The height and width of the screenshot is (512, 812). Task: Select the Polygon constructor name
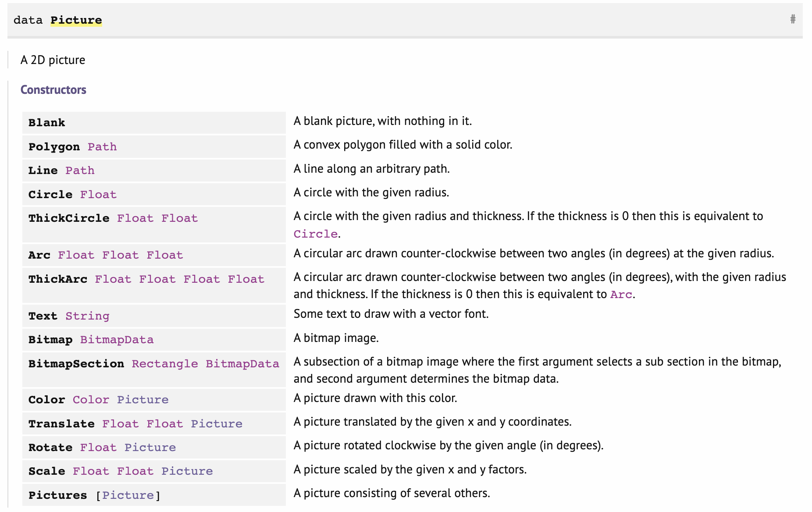coord(54,147)
